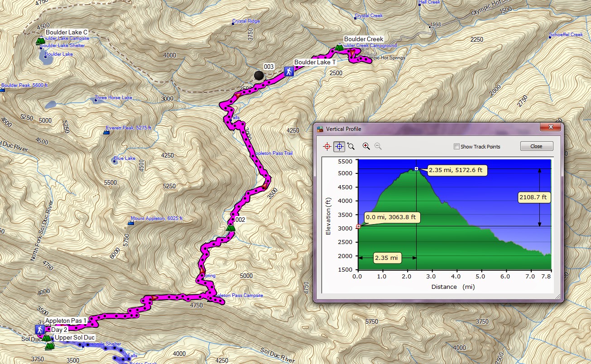
Task: Click the Day 2 waypoint label
Action: click(x=59, y=330)
